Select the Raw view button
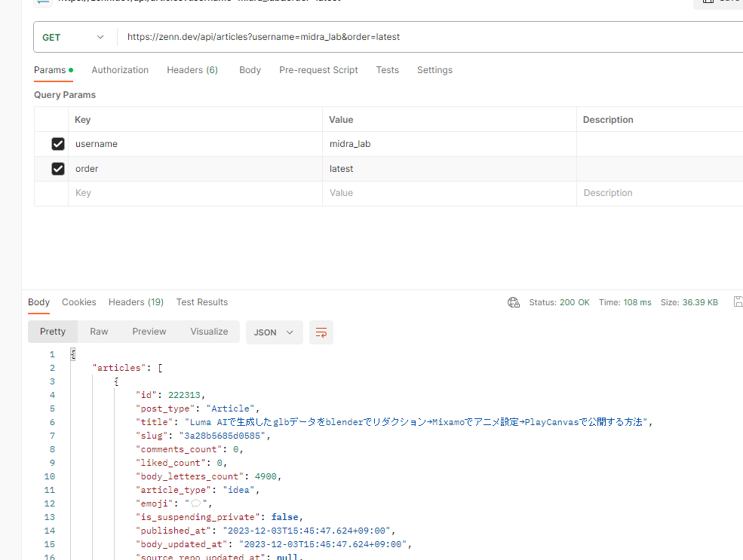The image size is (743, 560). point(99,332)
